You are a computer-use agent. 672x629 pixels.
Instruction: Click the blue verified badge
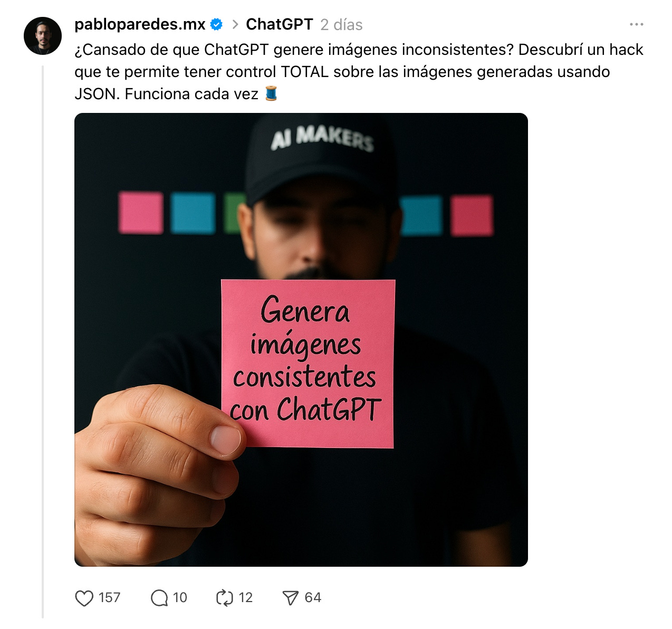(216, 24)
